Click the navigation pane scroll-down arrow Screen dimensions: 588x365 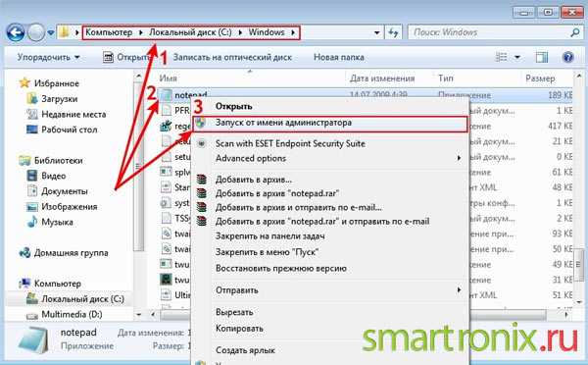[x=139, y=314]
